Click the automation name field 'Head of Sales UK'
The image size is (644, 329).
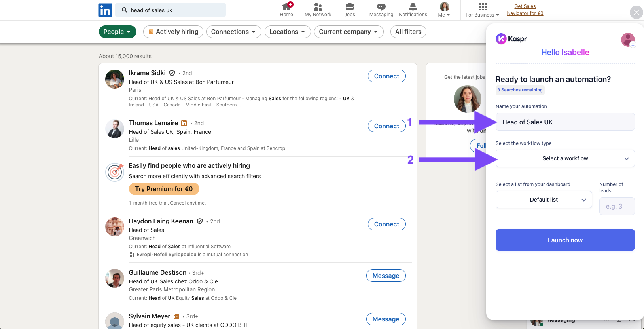point(565,122)
